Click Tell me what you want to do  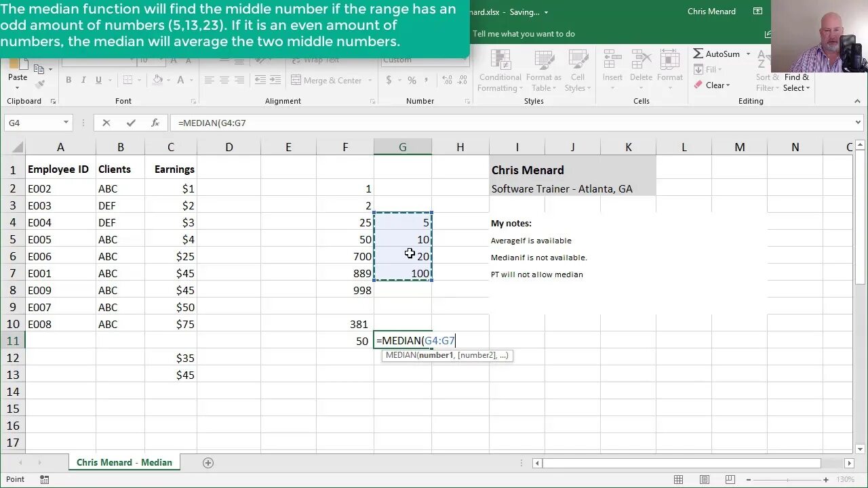point(524,34)
